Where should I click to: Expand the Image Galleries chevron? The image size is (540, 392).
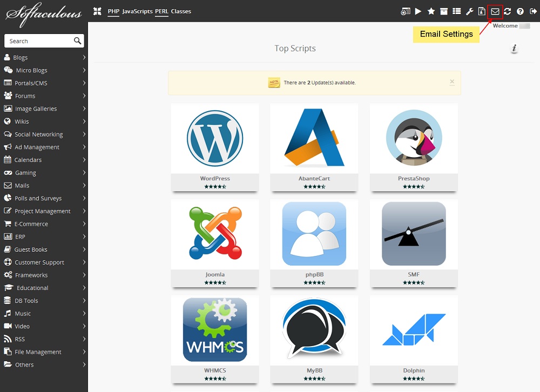click(x=84, y=109)
